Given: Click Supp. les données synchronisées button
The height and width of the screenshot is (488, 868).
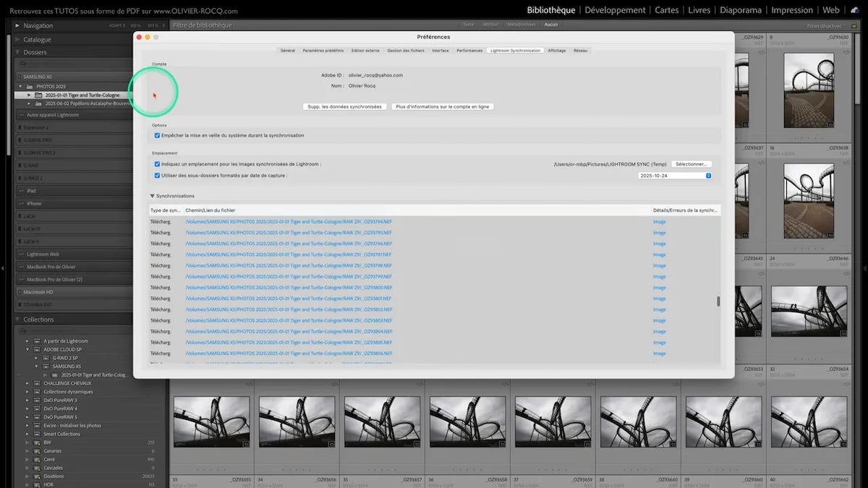Looking at the screenshot, I should click(344, 106).
